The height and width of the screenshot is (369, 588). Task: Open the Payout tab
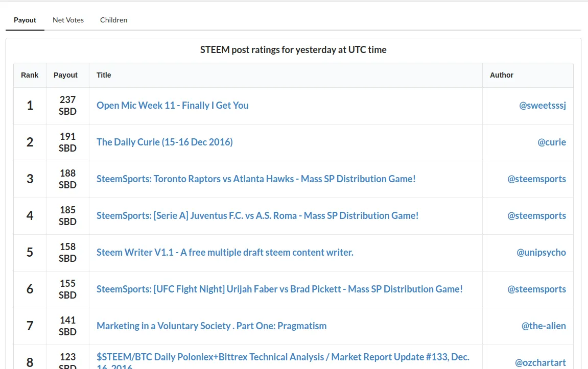[25, 20]
